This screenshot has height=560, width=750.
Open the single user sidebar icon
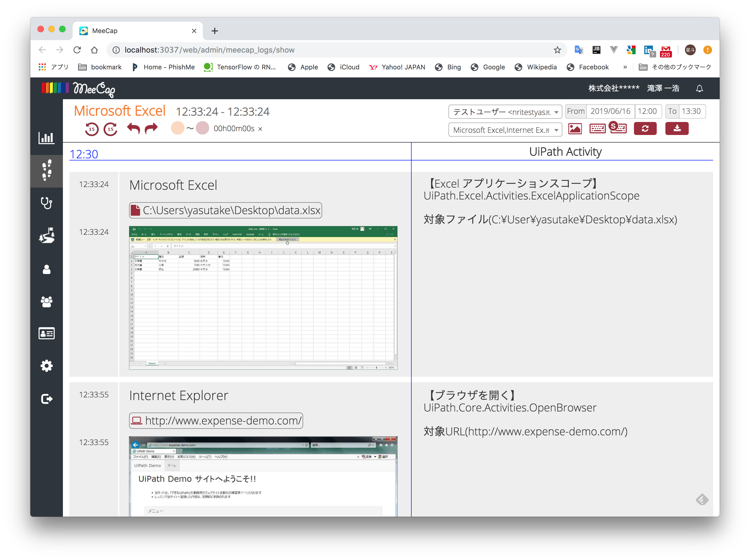(46, 269)
